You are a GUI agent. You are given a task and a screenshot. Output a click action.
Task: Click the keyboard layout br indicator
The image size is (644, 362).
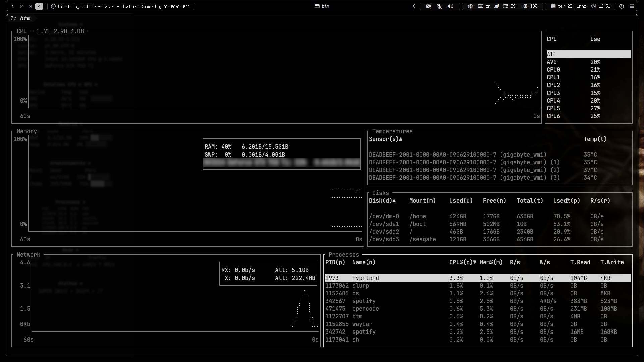coord(484,6)
